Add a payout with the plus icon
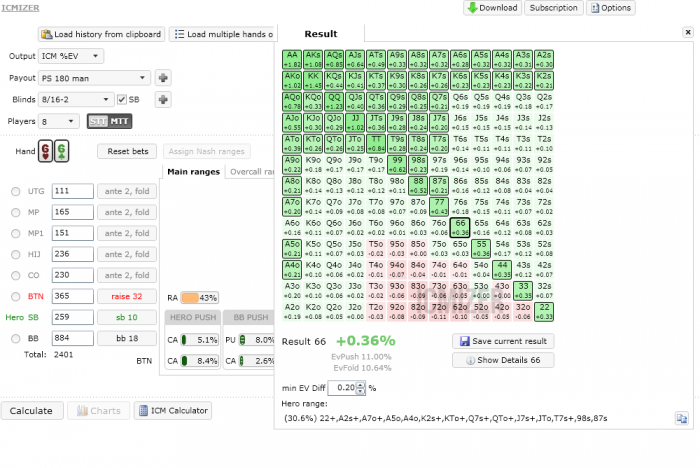This screenshot has height=468, width=700. [x=163, y=78]
